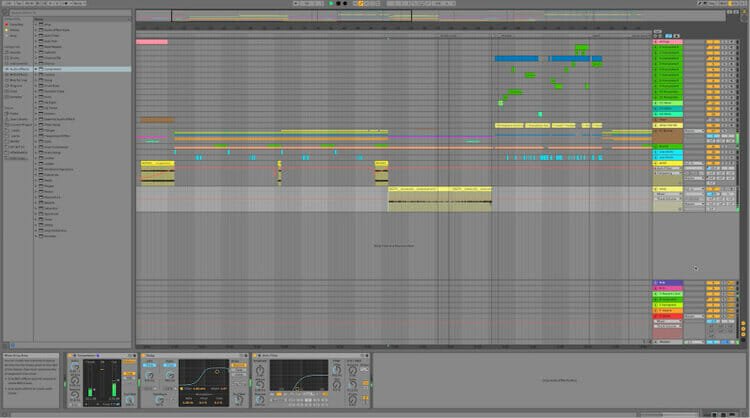750x418 pixels.
Task: Expand the Compressor folder in the browser list
Action: [36, 69]
